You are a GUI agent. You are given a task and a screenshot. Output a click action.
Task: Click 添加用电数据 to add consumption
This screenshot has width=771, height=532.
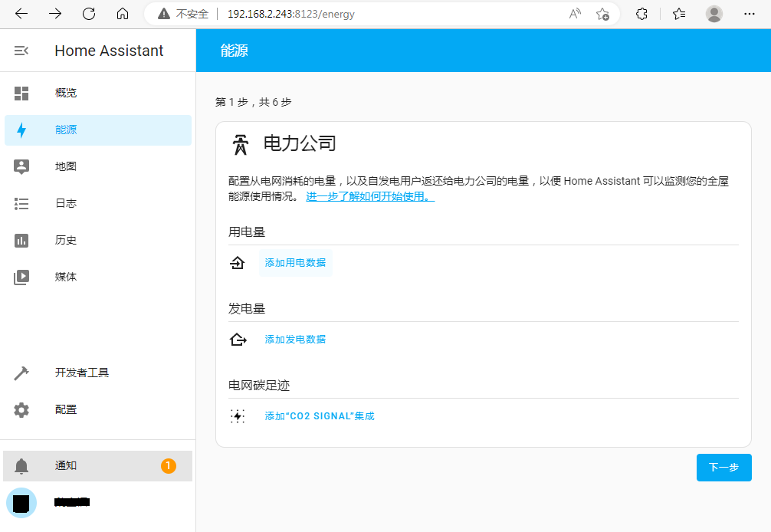(295, 263)
